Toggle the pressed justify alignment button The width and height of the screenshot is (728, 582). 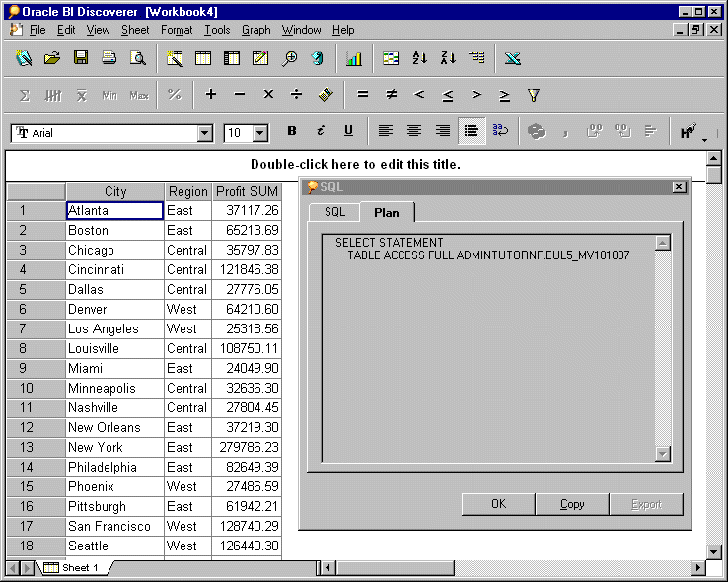click(472, 131)
